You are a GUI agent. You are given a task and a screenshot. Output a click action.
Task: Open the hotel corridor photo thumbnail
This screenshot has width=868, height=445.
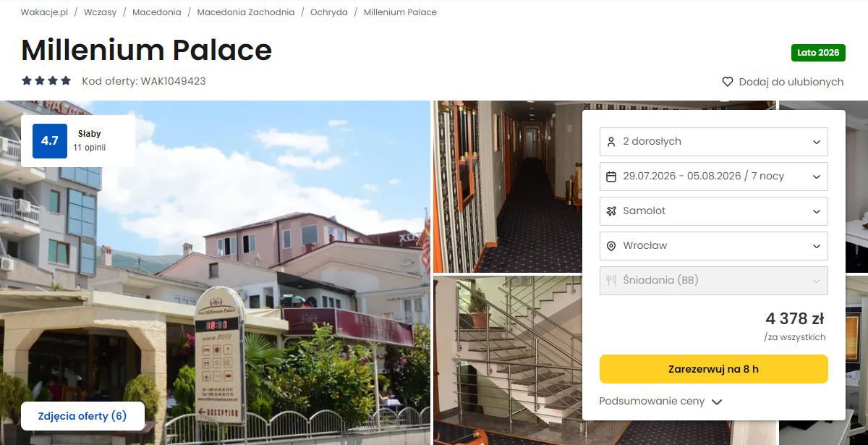506,186
